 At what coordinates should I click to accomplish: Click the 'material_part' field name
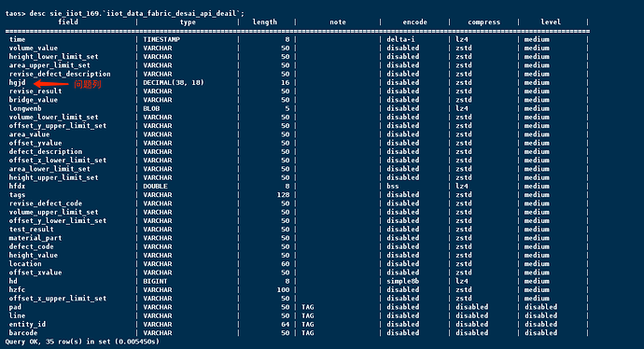(x=35, y=238)
